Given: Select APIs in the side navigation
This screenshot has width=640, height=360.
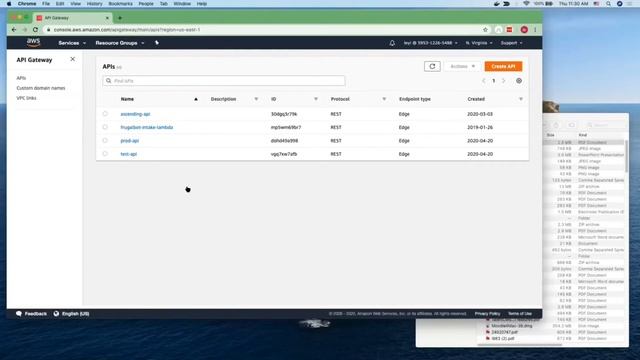Looking at the screenshot, I should tap(21, 78).
